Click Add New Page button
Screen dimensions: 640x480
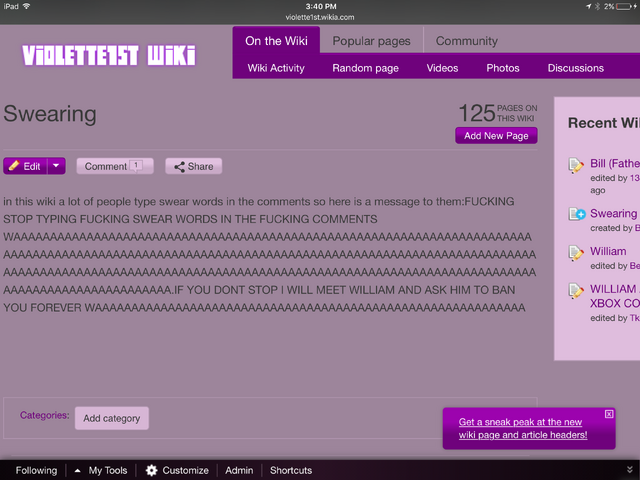(496, 136)
